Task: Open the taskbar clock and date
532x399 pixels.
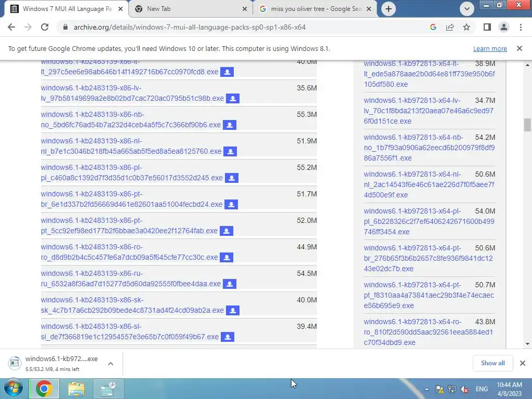Action: (509, 389)
